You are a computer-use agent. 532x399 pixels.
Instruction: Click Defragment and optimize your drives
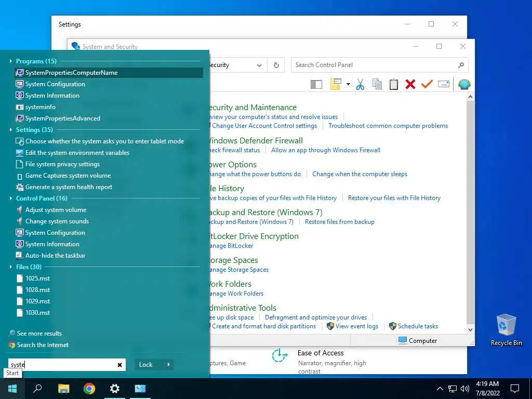[x=316, y=317]
